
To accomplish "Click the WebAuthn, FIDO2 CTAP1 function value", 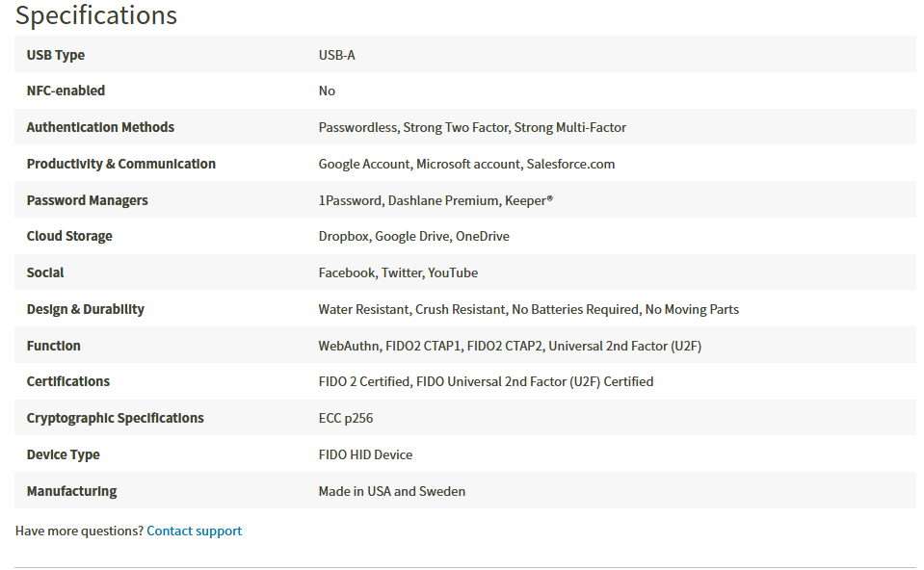I will pyautogui.click(x=510, y=346).
